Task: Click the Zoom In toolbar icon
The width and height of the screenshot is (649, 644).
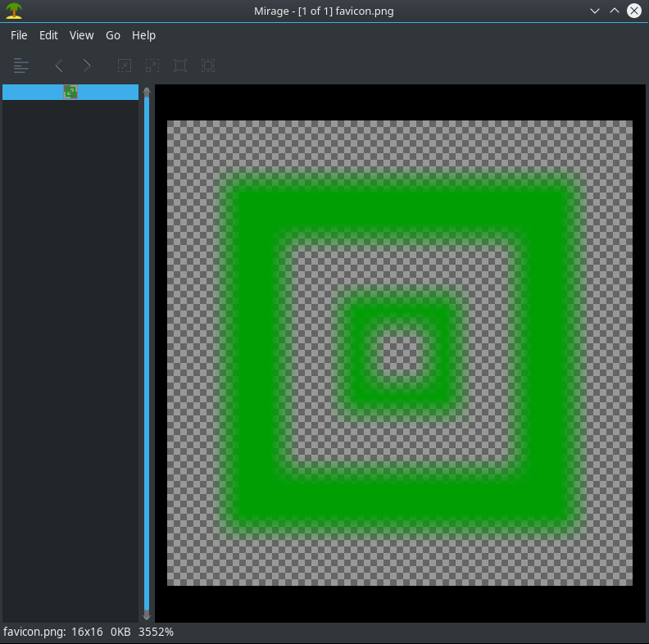Action: tap(152, 66)
